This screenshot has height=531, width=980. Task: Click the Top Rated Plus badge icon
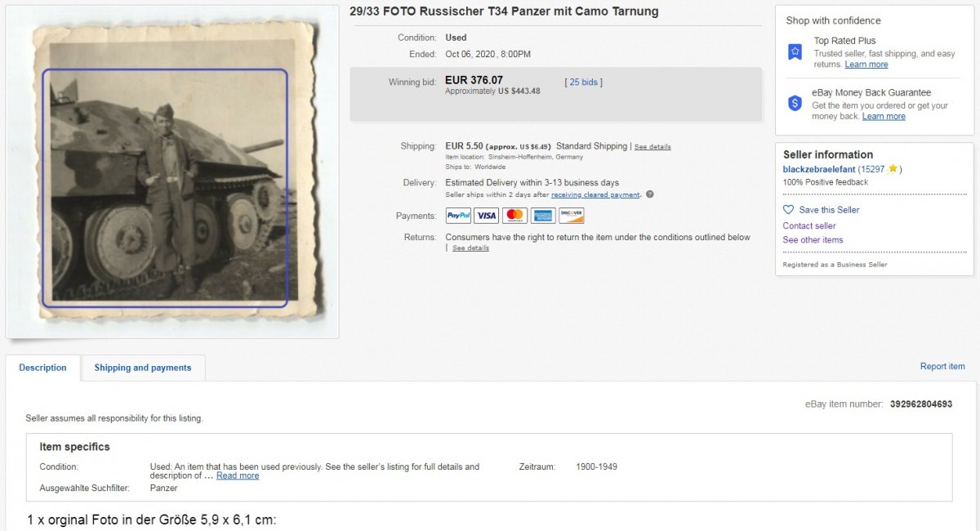[795, 51]
